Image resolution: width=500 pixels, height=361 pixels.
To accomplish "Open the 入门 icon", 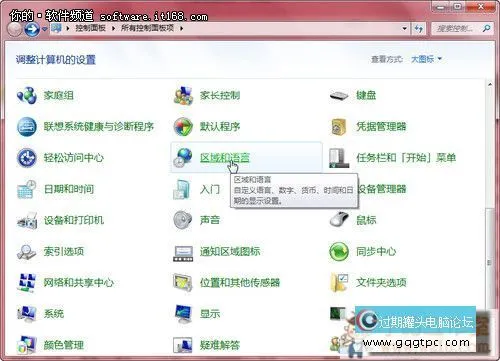I will click(x=182, y=189).
